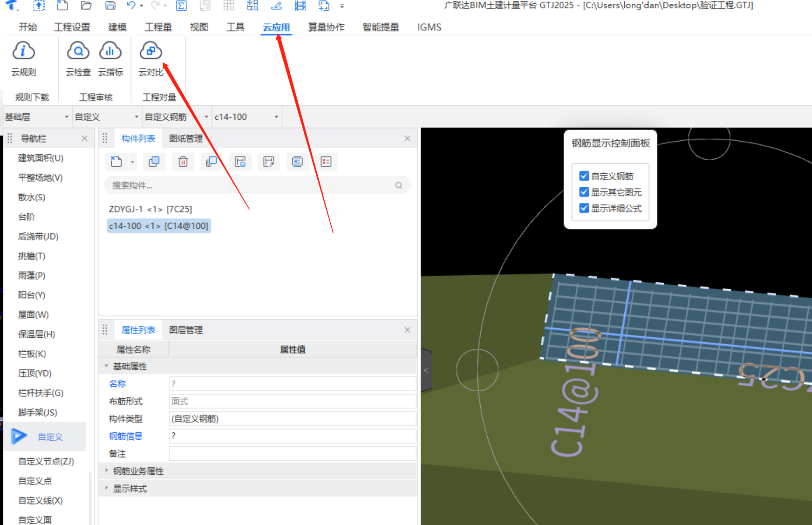Select 建筑面积(U) in navigation

(x=41, y=158)
